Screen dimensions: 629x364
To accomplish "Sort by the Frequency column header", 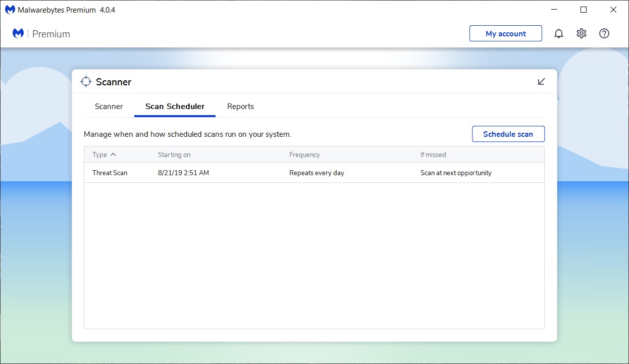I will 304,154.
